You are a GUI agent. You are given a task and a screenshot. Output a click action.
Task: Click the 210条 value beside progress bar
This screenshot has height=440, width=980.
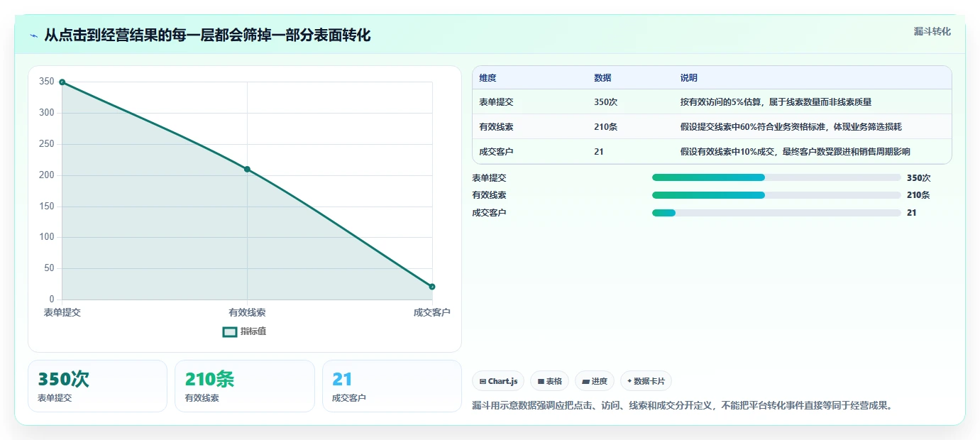(918, 195)
